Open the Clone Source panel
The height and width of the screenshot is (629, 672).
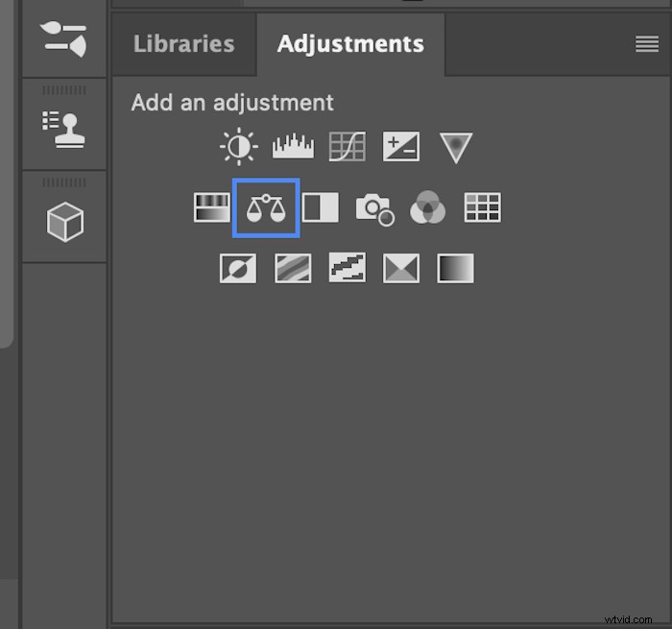[64, 132]
